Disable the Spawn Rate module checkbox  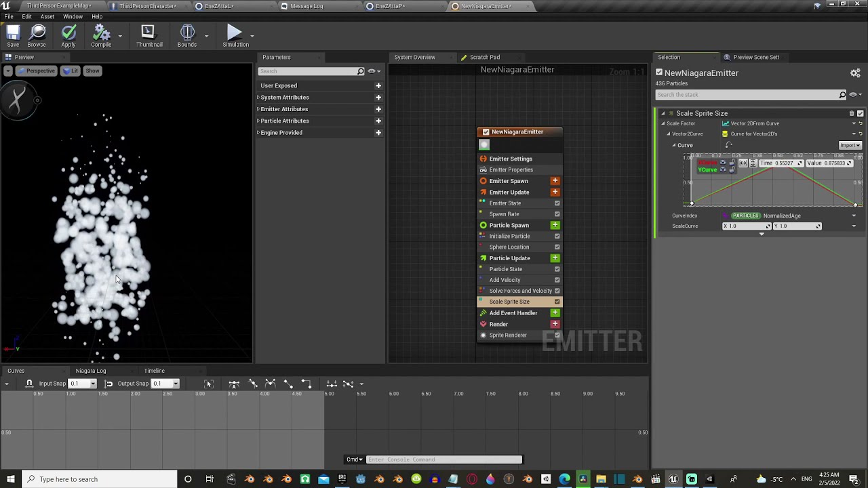(557, 214)
